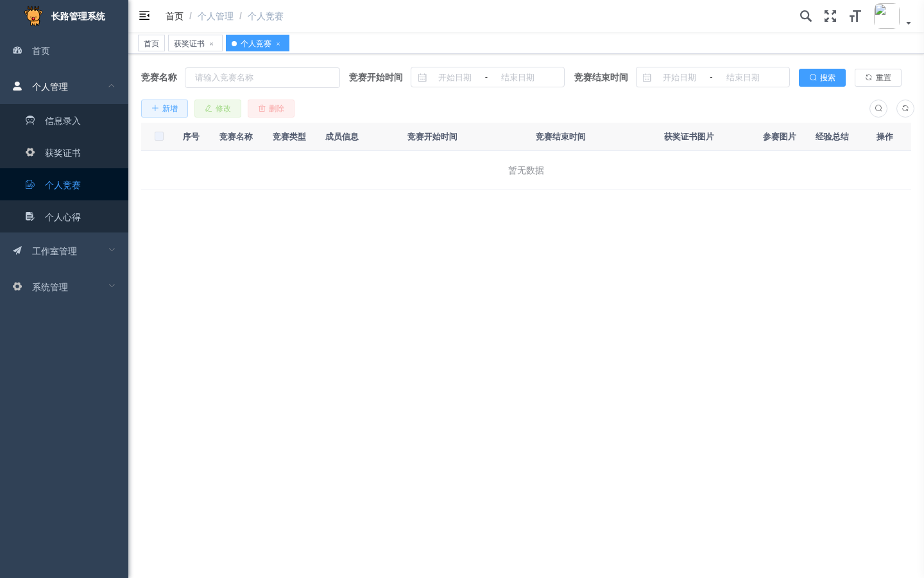Image resolution: width=924 pixels, height=578 pixels.
Task: Check the select-all table header checkbox
Action: pyautogui.click(x=159, y=136)
